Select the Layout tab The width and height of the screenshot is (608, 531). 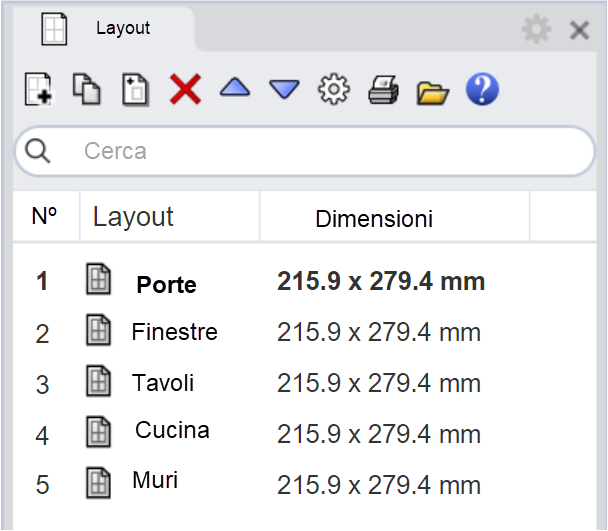tap(104, 29)
